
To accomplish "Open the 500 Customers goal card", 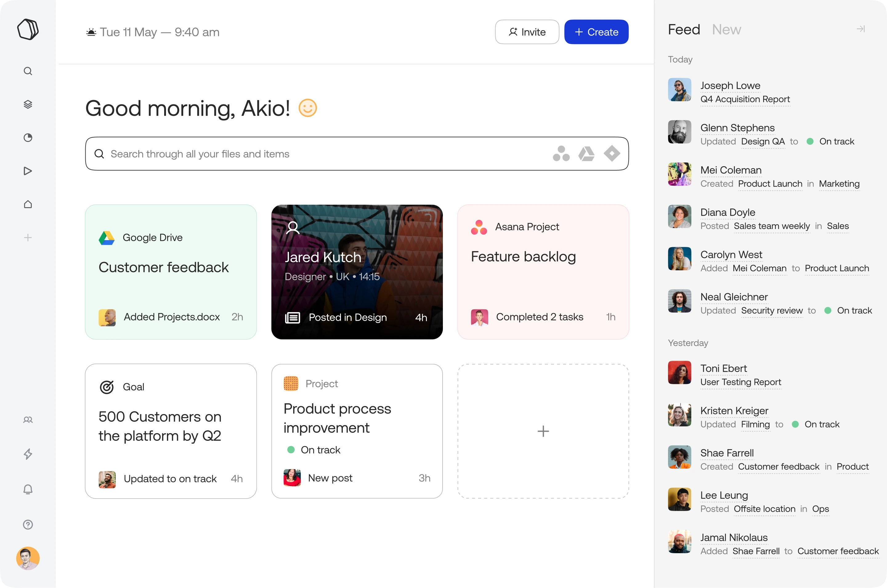I will coord(171,431).
